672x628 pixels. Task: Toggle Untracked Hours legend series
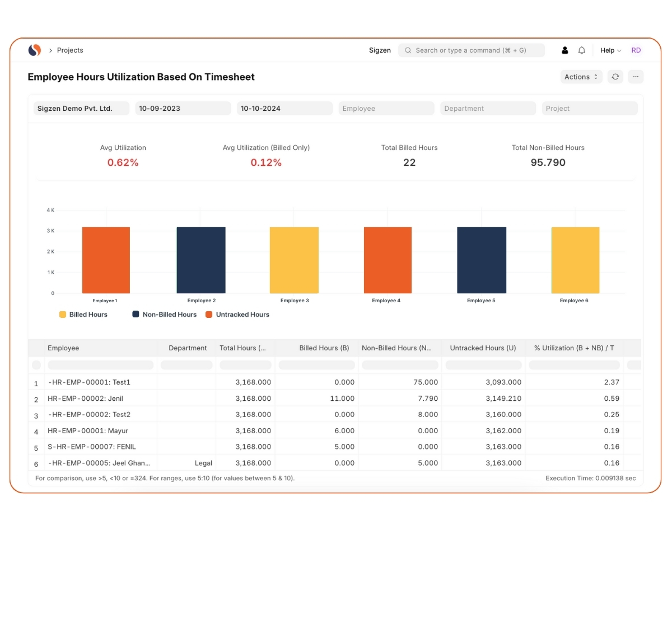237,315
